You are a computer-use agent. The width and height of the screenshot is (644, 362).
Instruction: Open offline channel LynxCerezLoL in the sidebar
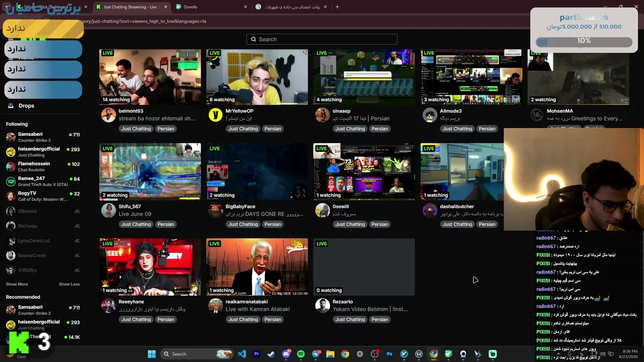point(43,241)
